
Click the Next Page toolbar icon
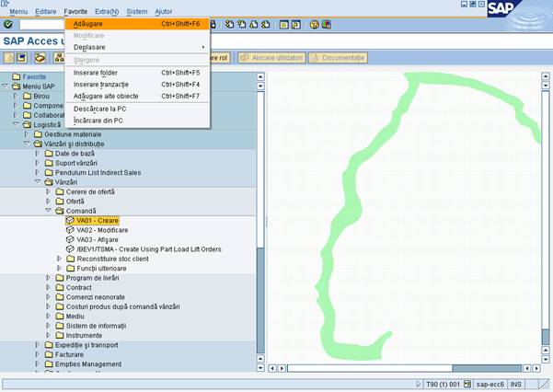click(x=254, y=24)
